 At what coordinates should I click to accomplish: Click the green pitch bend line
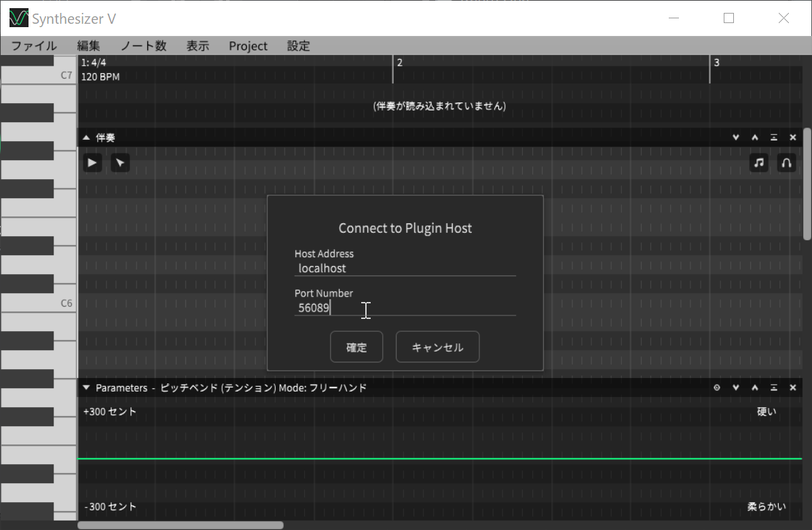tap(440, 459)
